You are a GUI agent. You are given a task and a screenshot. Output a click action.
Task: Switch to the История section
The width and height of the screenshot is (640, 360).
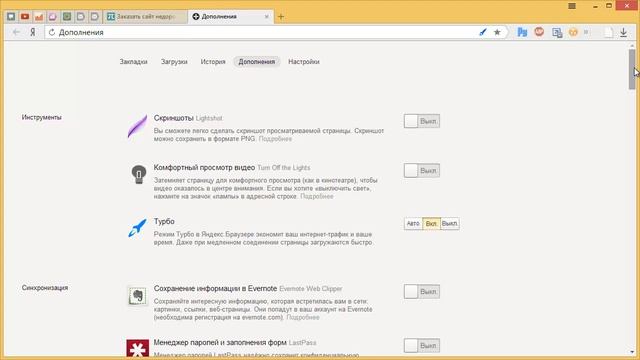click(x=213, y=62)
